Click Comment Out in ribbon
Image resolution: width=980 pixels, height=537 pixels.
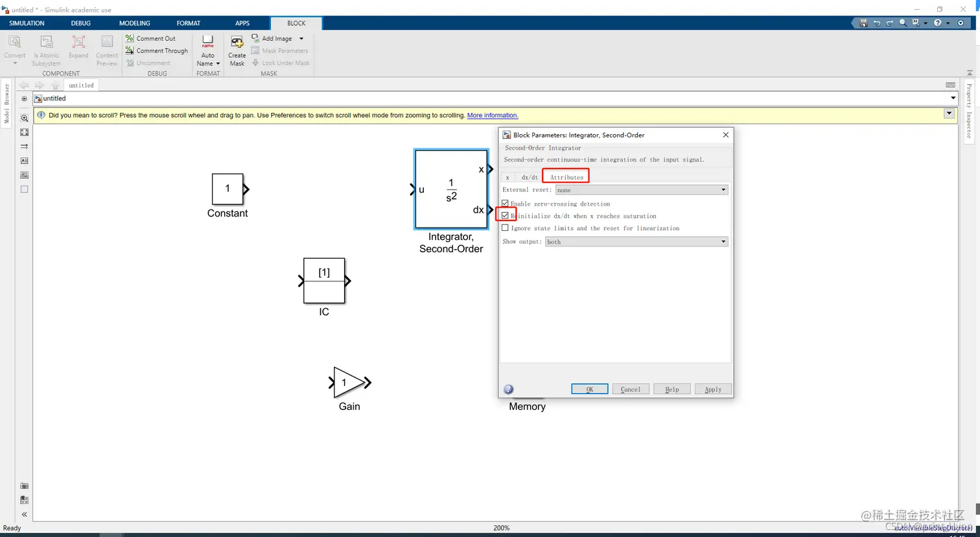point(150,38)
